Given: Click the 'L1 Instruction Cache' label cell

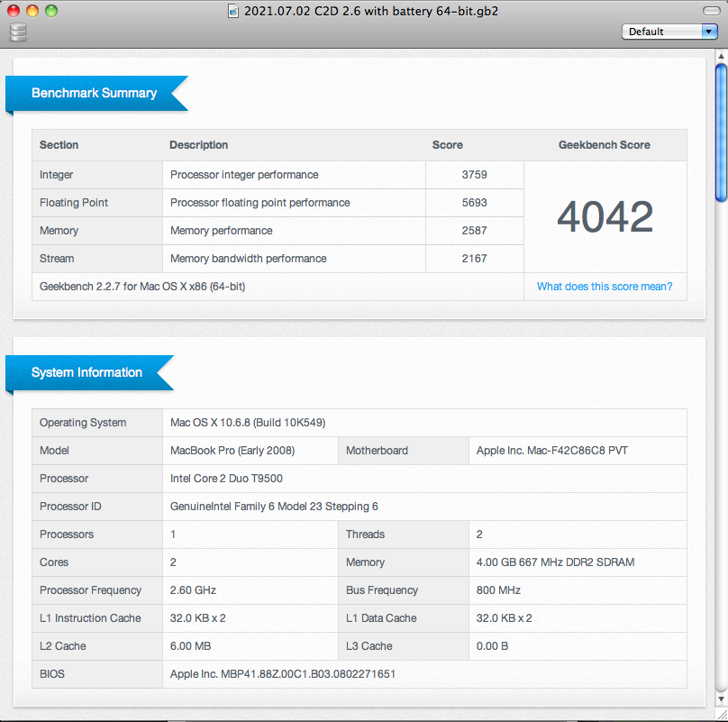Looking at the screenshot, I should pos(97,618).
